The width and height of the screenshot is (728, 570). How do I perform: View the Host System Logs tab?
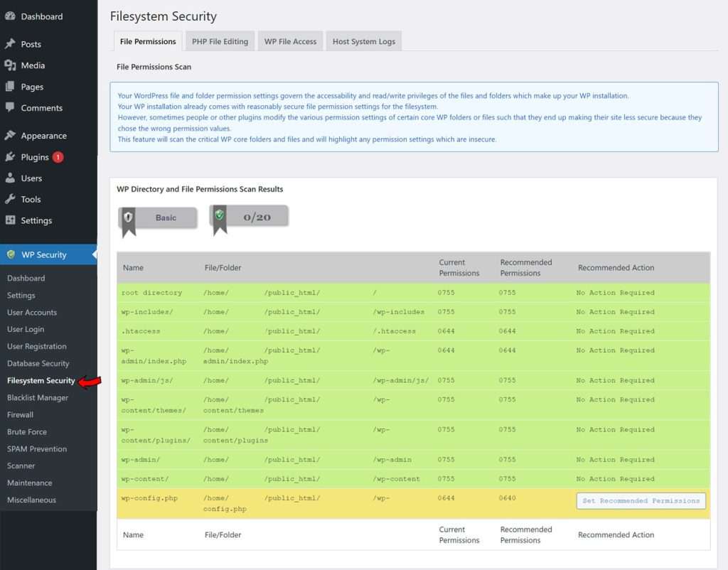(363, 41)
